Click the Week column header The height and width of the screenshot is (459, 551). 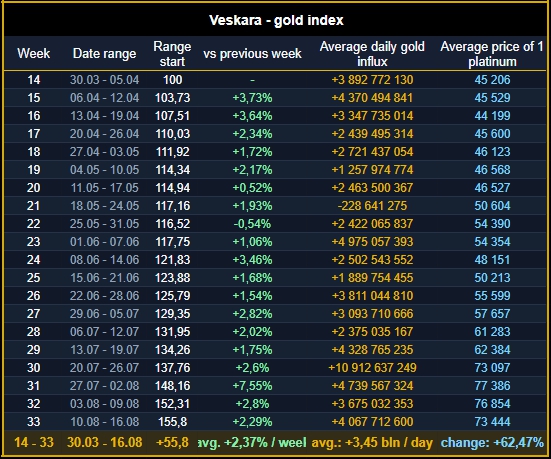pos(34,54)
